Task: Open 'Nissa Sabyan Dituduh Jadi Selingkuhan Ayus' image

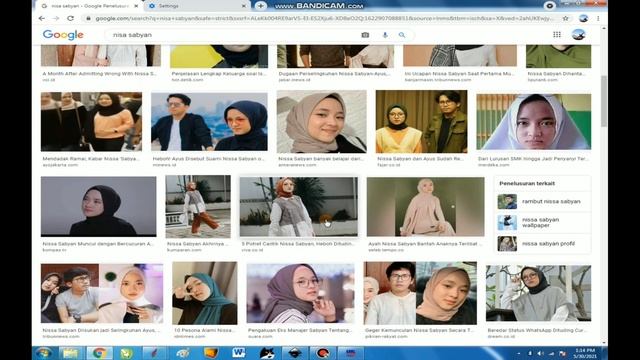Action: [102, 293]
